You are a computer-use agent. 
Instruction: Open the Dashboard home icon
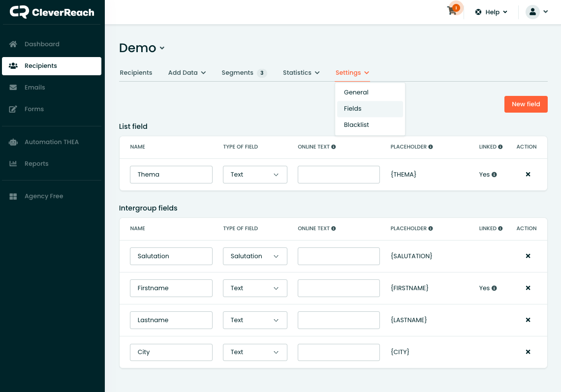13,44
